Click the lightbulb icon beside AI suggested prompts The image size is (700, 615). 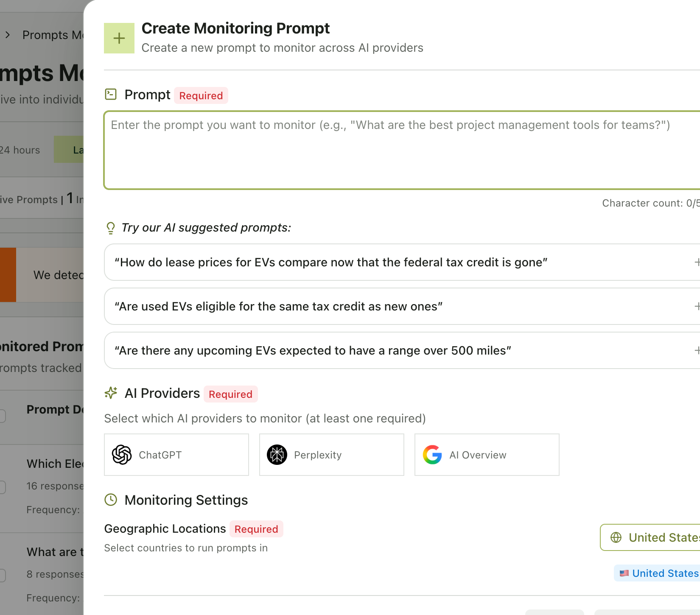coord(111,228)
